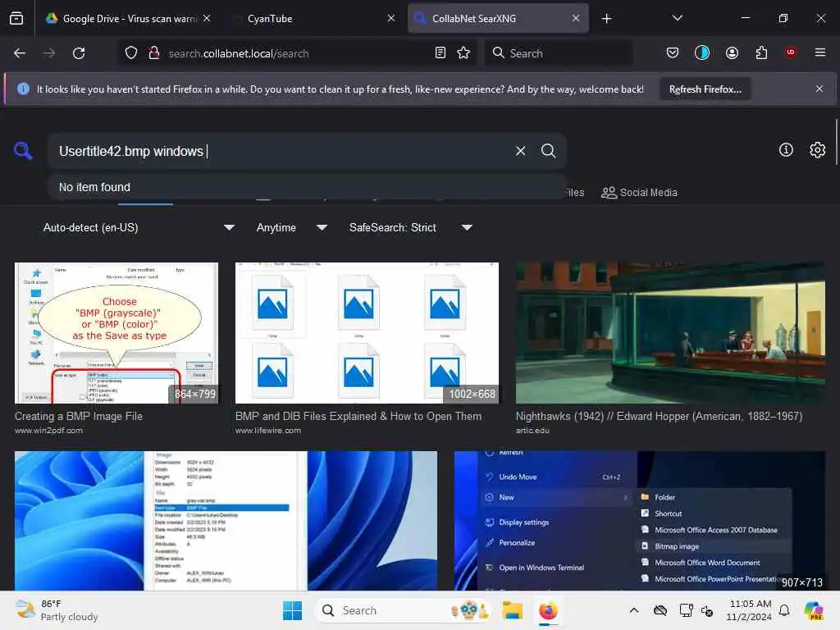Click the Save as type BMP thumbnail
Image resolution: width=840 pixels, height=630 pixels.
[x=116, y=333]
